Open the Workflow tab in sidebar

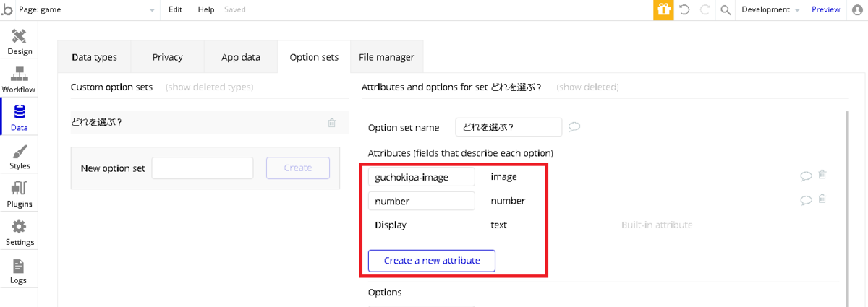pos(19,80)
